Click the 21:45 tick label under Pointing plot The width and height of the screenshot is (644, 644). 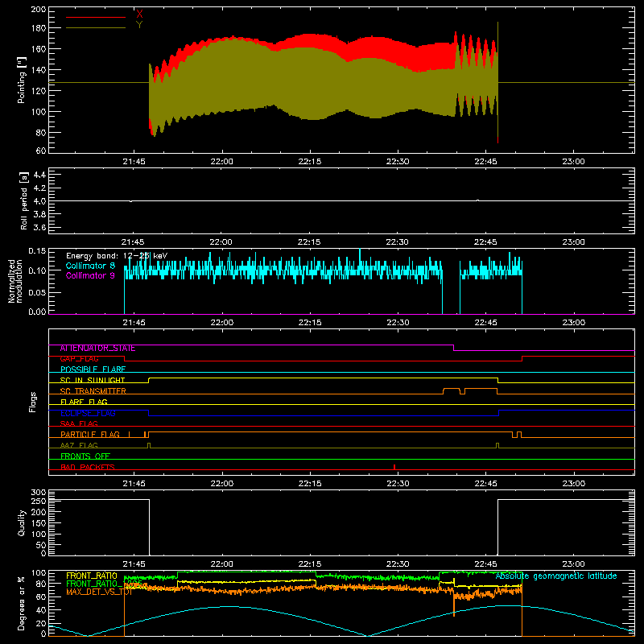(x=134, y=162)
